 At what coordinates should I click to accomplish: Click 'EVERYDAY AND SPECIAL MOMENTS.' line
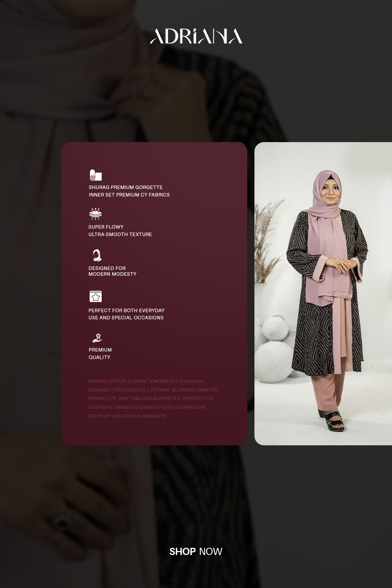128,416
